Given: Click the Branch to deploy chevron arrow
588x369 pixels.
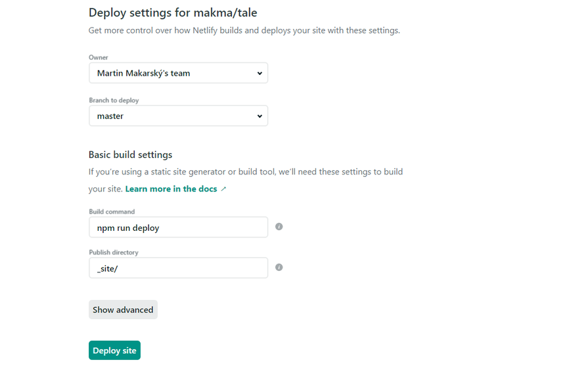Looking at the screenshot, I should 260,116.
